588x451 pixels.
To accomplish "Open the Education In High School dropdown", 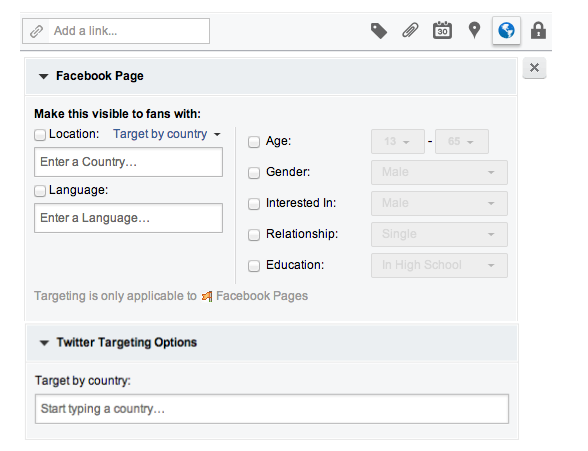I will coord(439,265).
